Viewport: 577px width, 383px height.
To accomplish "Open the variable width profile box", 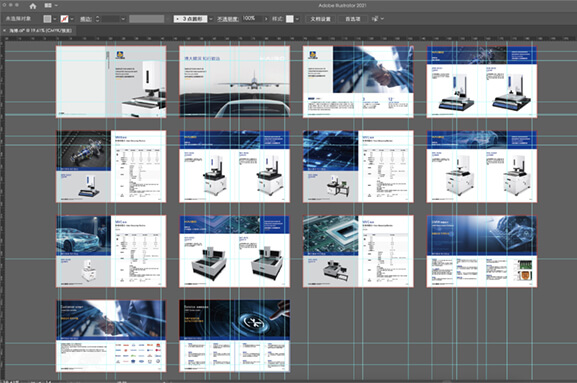I will 146,19.
